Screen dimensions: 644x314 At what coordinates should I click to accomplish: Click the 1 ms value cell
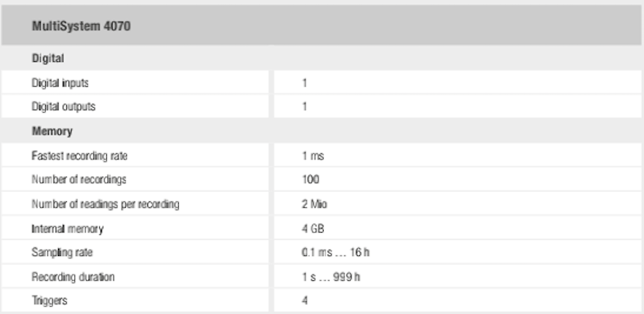coord(457,155)
